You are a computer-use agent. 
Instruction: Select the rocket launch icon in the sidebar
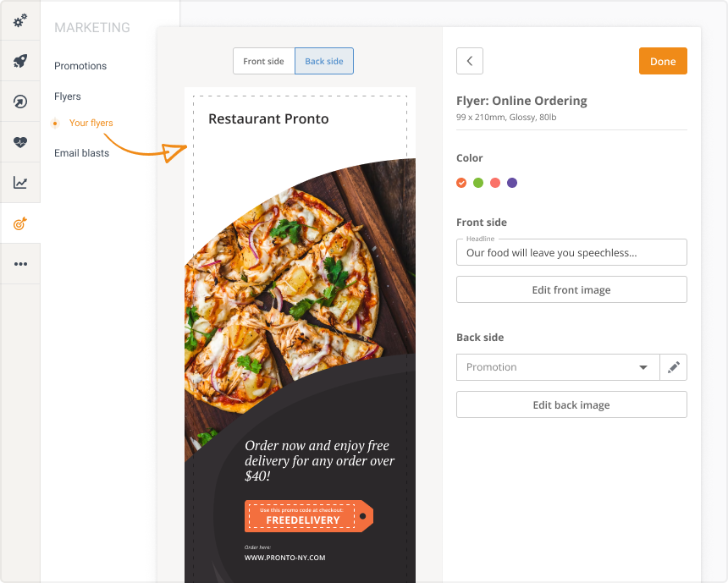click(19, 61)
